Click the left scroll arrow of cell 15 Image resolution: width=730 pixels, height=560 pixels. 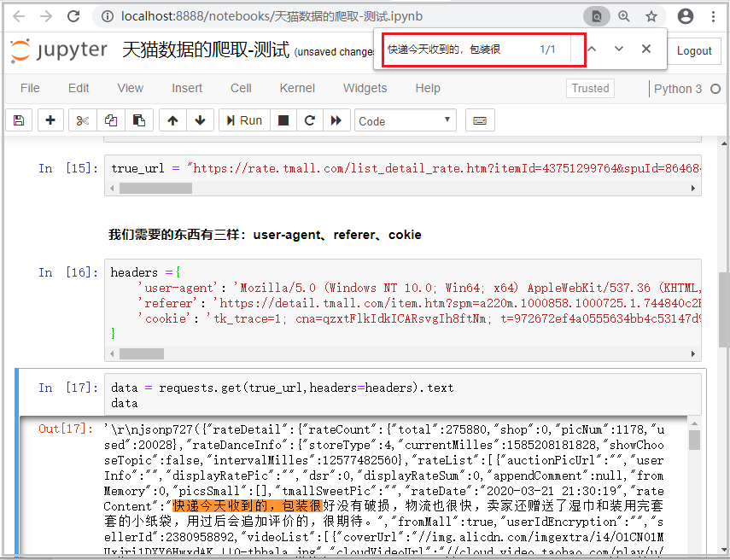click(112, 188)
